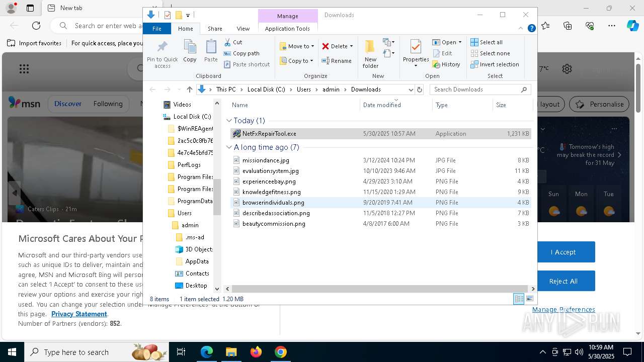Click the Paste ribbon icon
Screen dimensions: 644x362
click(211, 51)
